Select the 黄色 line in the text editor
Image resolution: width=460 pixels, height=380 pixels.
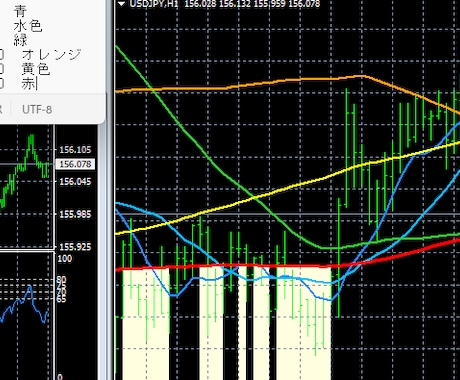click(x=36, y=69)
